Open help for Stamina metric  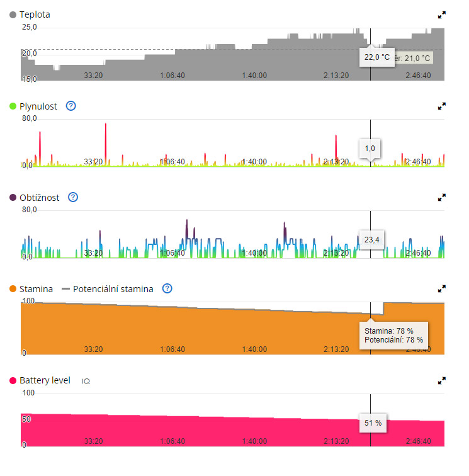tap(167, 288)
